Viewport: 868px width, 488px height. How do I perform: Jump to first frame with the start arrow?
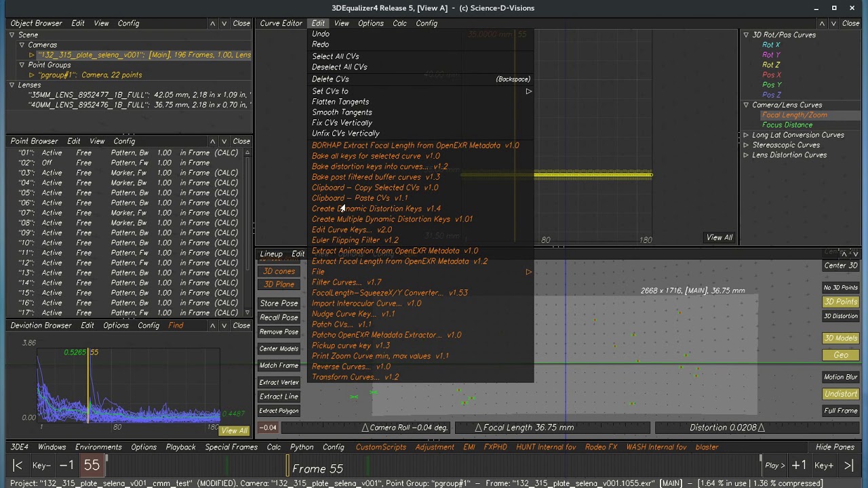tap(18, 466)
